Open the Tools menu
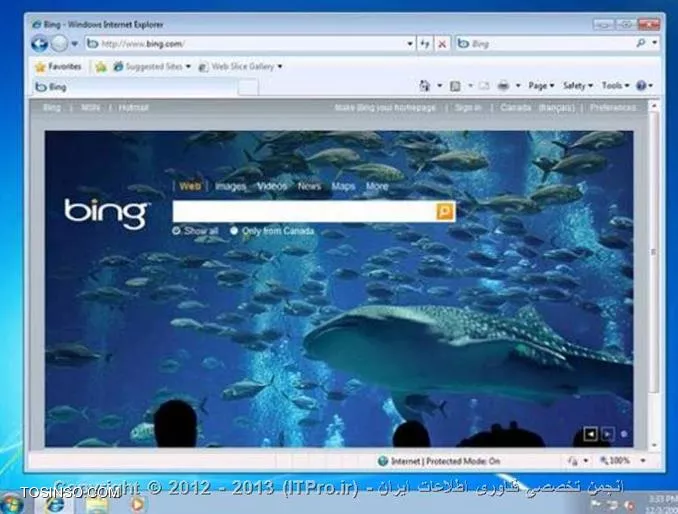The height and width of the screenshot is (514, 678). pos(615,86)
